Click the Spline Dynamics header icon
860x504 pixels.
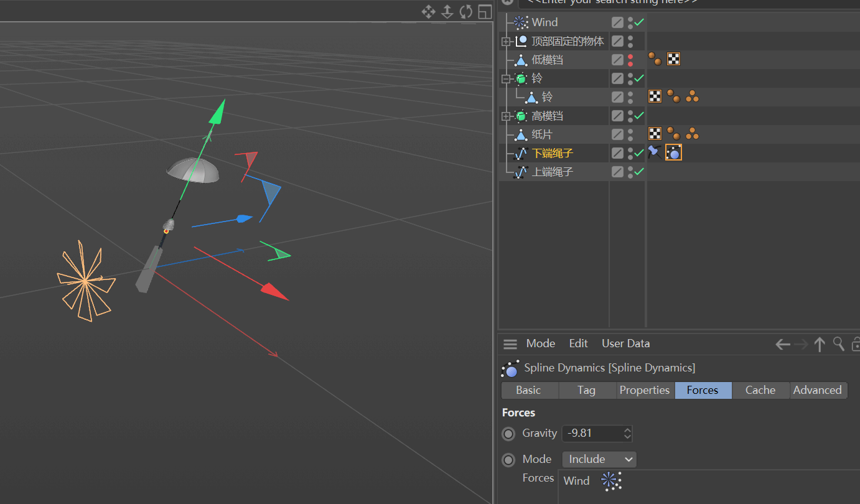(510, 368)
